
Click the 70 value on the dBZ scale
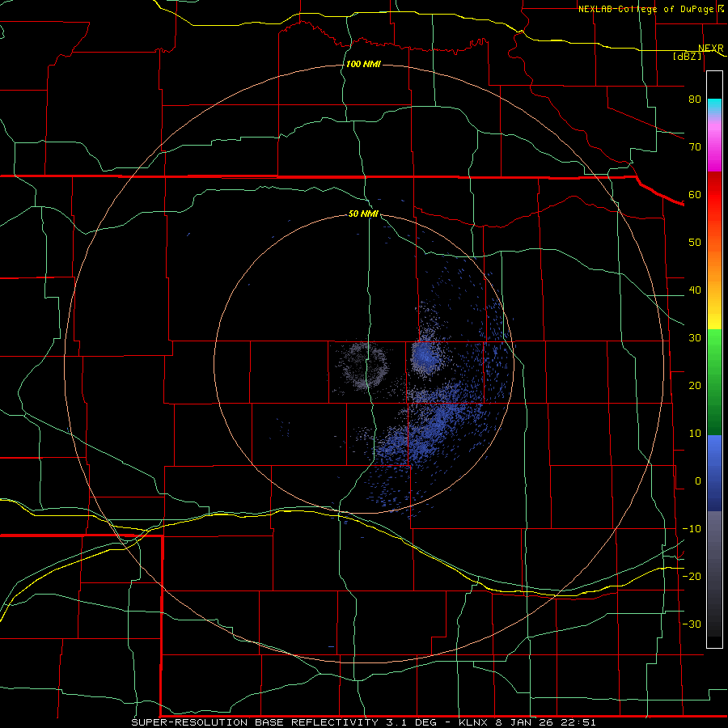pyautogui.click(x=695, y=146)
